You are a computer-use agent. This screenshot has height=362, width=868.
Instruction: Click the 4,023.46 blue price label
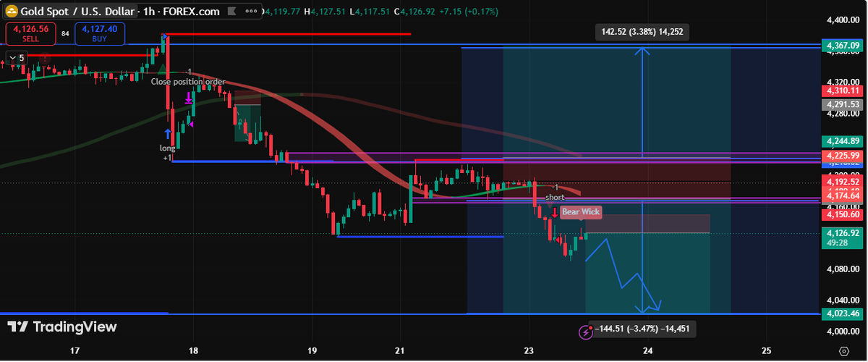coord(842,313)
